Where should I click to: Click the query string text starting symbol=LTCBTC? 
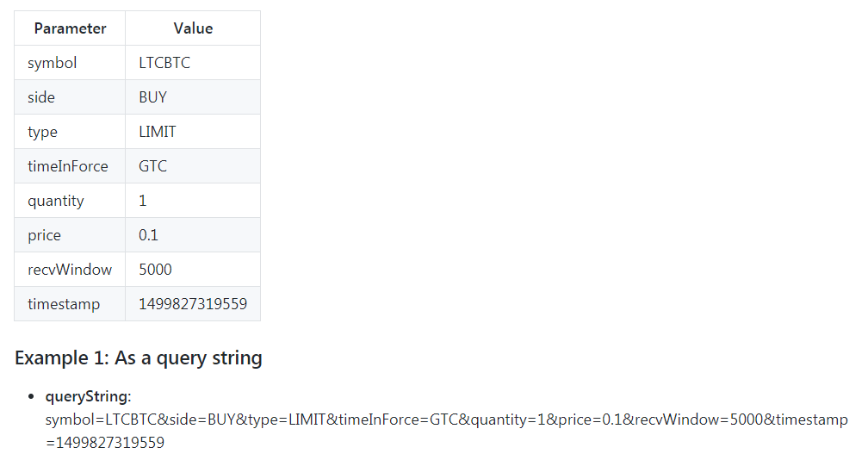click(446, 431)
